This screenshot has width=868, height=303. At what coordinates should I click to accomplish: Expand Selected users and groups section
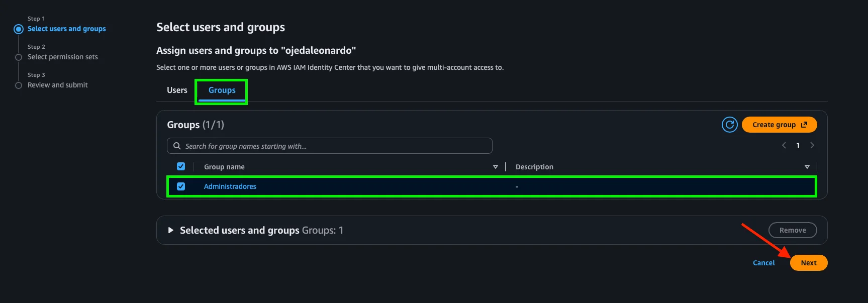[170, 230]
